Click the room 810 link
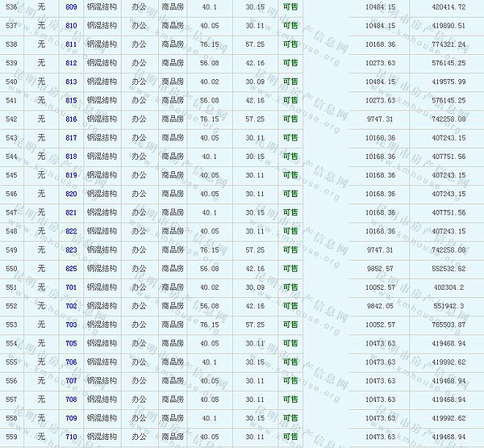Screen dimensions: 484x448 [x=71, y=26]
